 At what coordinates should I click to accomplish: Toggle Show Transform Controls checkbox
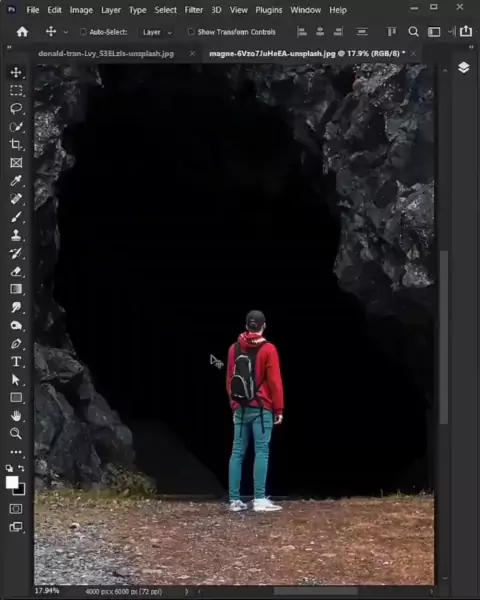pyautogui.click(x=191, y=32)
